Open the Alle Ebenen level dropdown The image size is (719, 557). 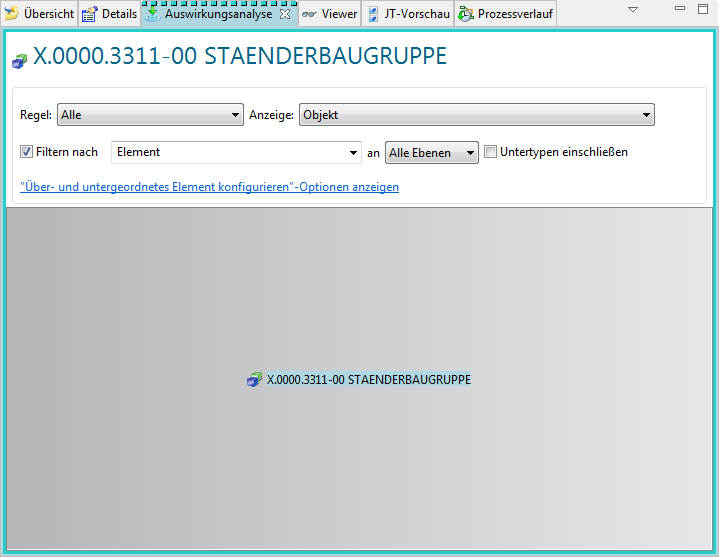pos(431,153)
